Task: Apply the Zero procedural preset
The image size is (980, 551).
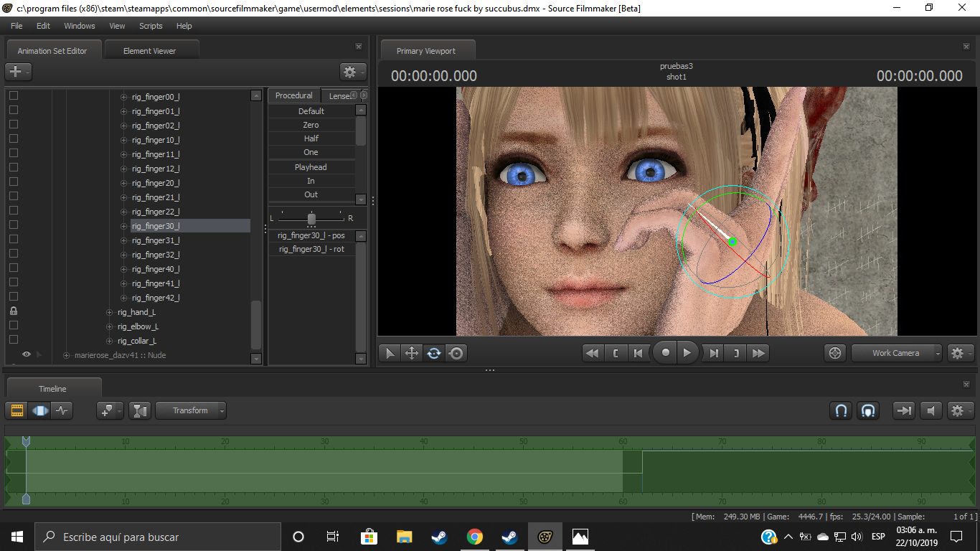Action: pos(311,125)
